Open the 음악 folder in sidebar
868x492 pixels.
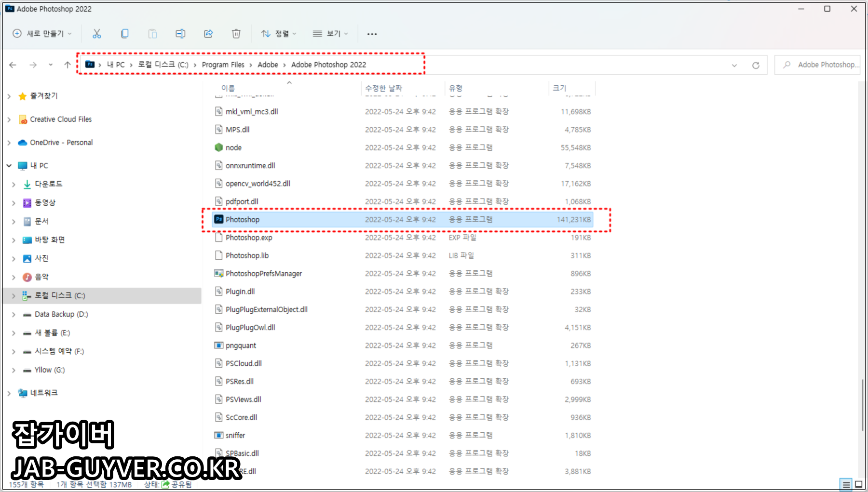41,277
